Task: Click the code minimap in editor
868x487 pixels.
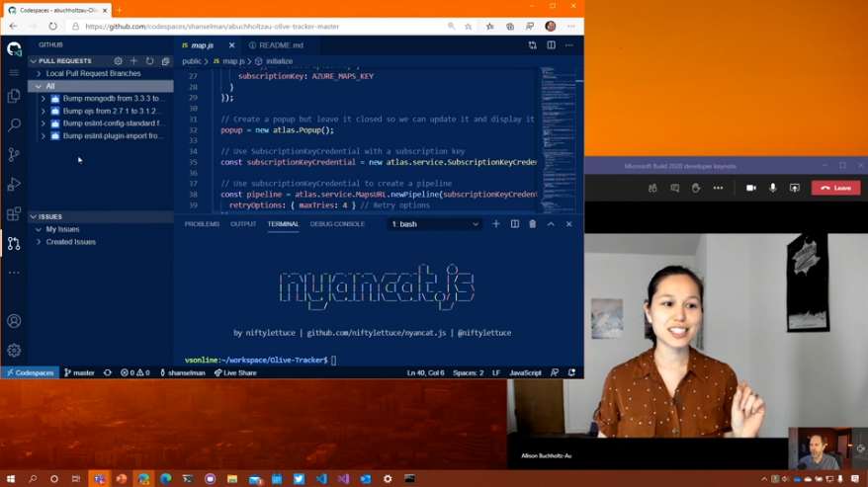Action: (x=558, y=138)
